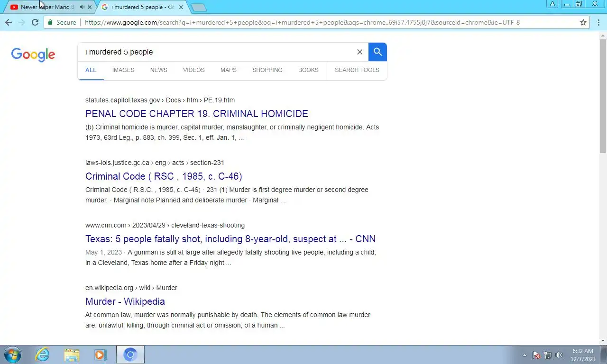Open the 'Murder - Wikipedia' result

click(x=125, y=301)
